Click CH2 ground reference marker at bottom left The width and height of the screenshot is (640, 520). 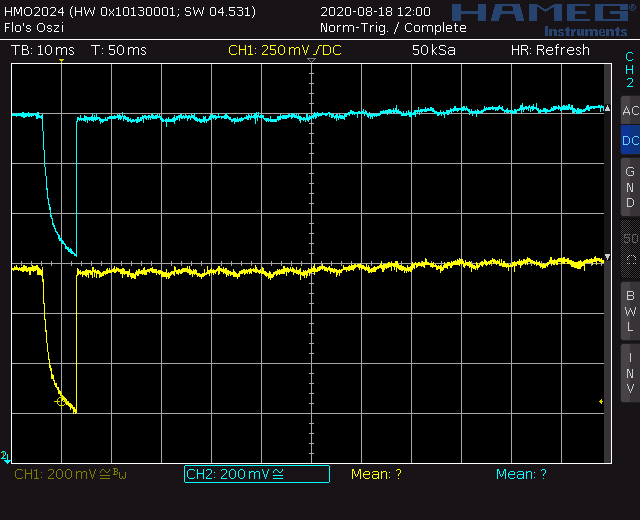click(5, 458)
